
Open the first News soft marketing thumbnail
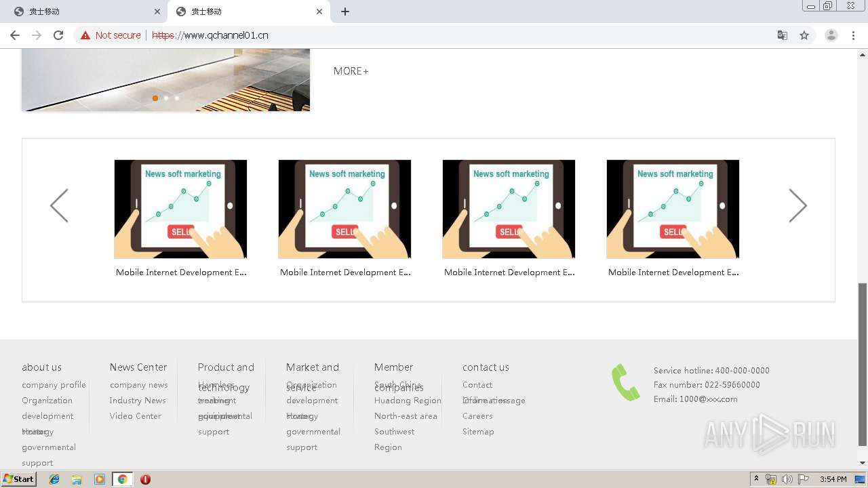click(180, 209)
